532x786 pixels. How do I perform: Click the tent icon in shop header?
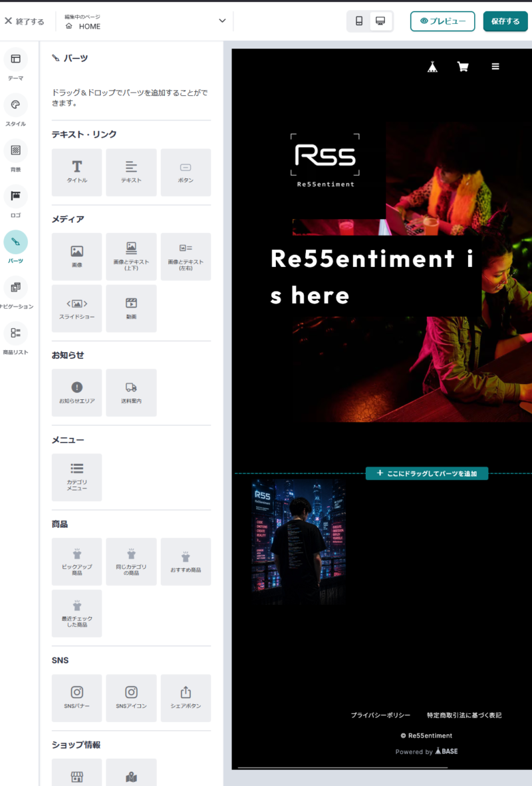pos(432,67)
